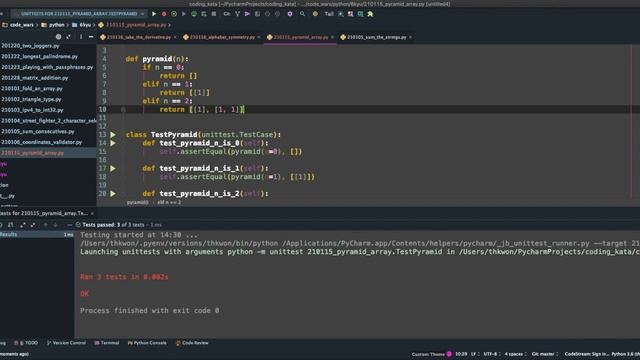Image resolution: width=640 pixels, height=360 pixels.
Task: Open the Terminal tool window
Action: (107, 343)
